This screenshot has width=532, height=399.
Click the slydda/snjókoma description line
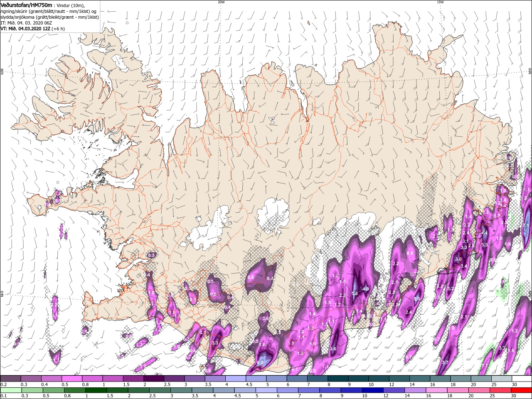pyautogui.click(x=49, y=17)
